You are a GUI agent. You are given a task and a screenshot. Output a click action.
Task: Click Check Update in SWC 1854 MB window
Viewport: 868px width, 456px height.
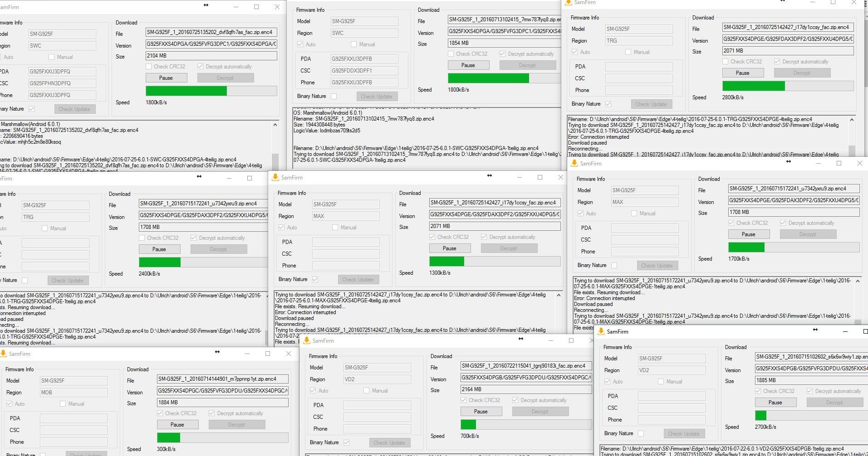coord(377,97)
